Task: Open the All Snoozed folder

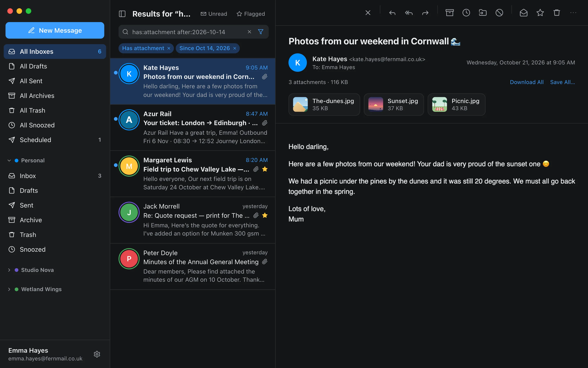Action: tap(55, 125)
